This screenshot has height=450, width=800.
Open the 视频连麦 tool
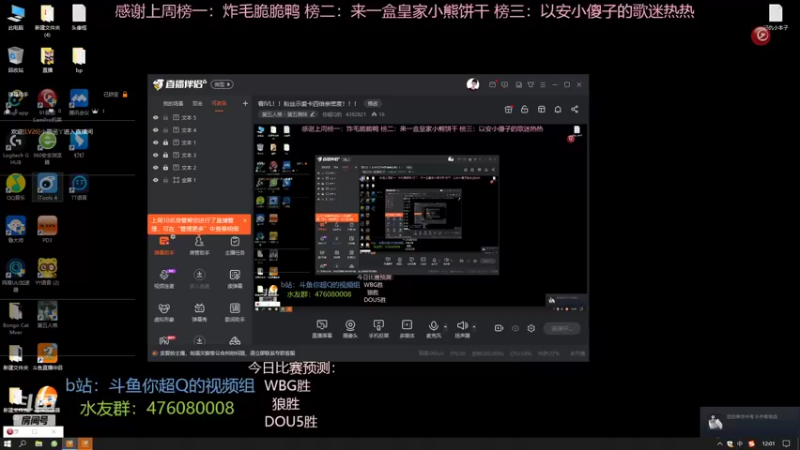(164, 279)
